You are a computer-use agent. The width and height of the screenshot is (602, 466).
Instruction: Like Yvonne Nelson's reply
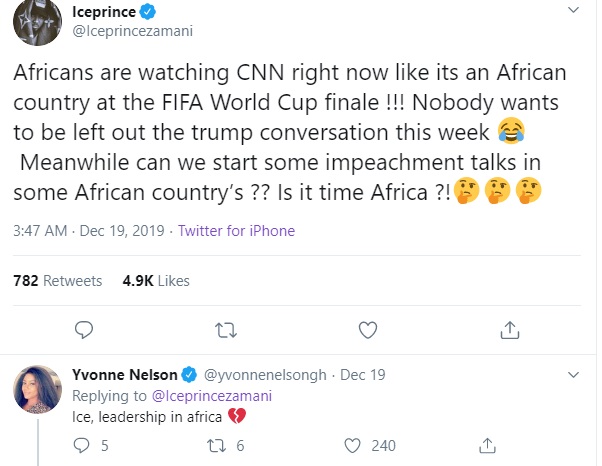[x=351, y=445]
